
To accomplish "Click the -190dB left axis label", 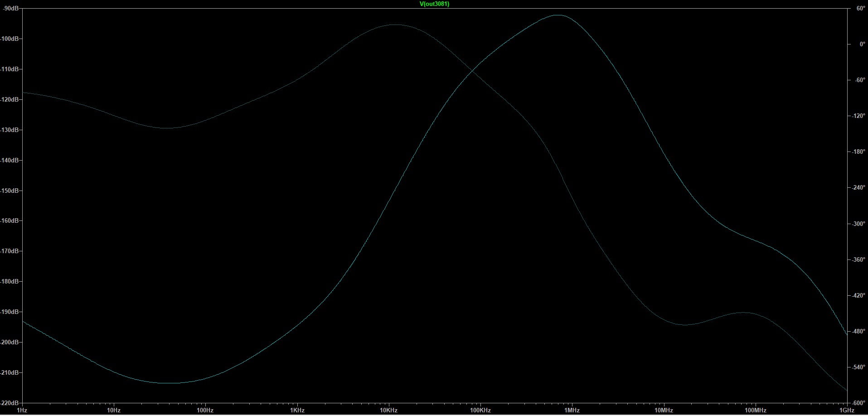I will tap(9, 312).
